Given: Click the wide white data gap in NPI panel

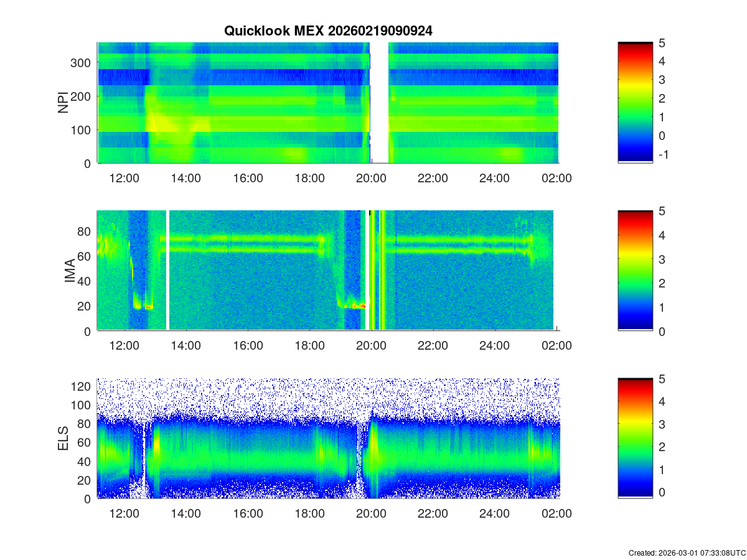Looking at the screenshot, I should 379,103.
